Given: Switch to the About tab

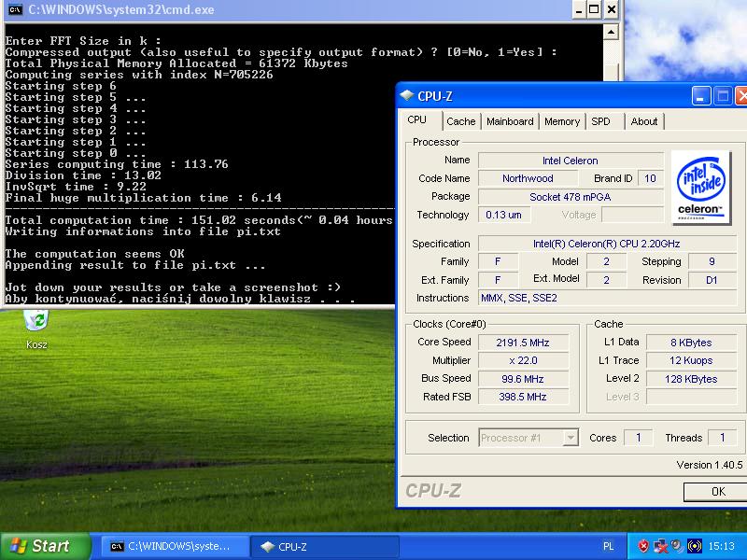Looking at the screenshot, I should click(x=643, y=121).
